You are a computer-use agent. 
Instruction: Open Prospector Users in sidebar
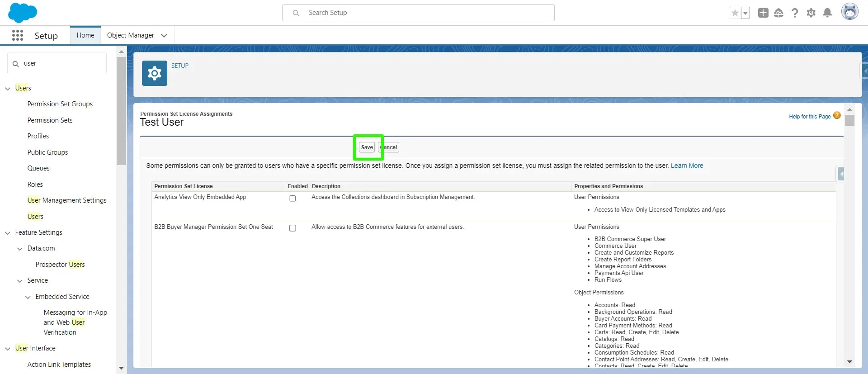pyautogui.click(x=60, y=265)
